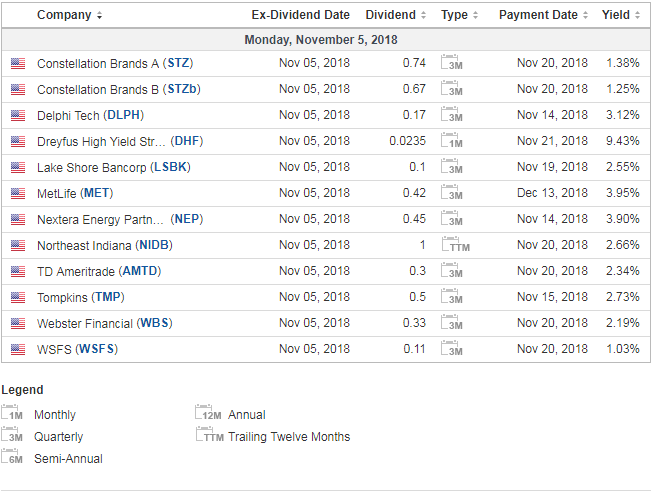Image resolution: width=653 pixels, height=493 pixels.
Task: Click the quarterly 3M icon in MetLife row
Action: pyautogui.click(x=452, y=193)
